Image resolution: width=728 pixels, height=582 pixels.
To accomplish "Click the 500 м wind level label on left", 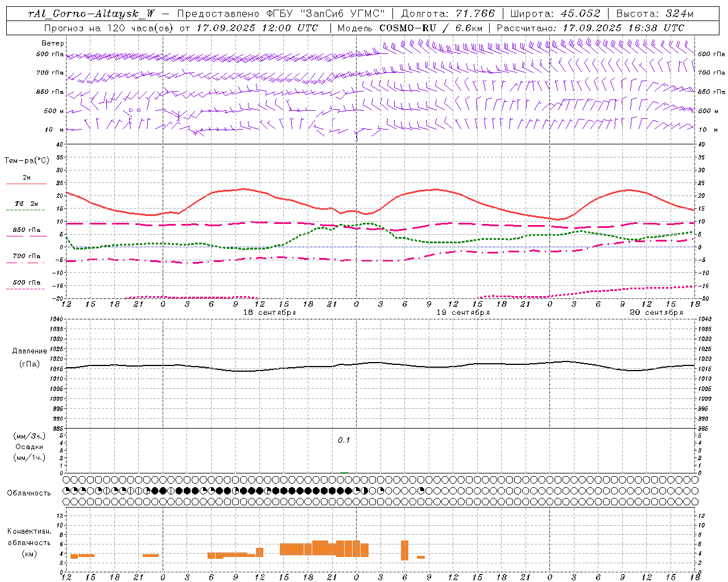I will 54,111.
